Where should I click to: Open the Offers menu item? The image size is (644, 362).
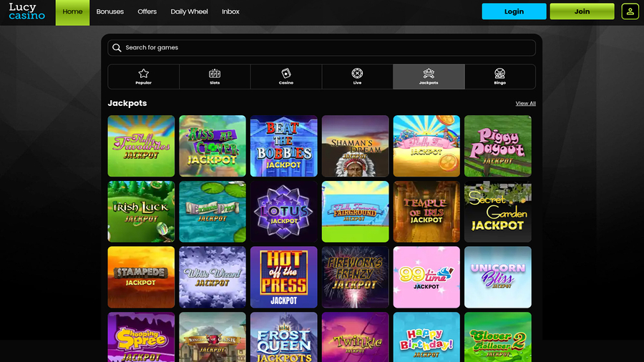pos(147,11)
